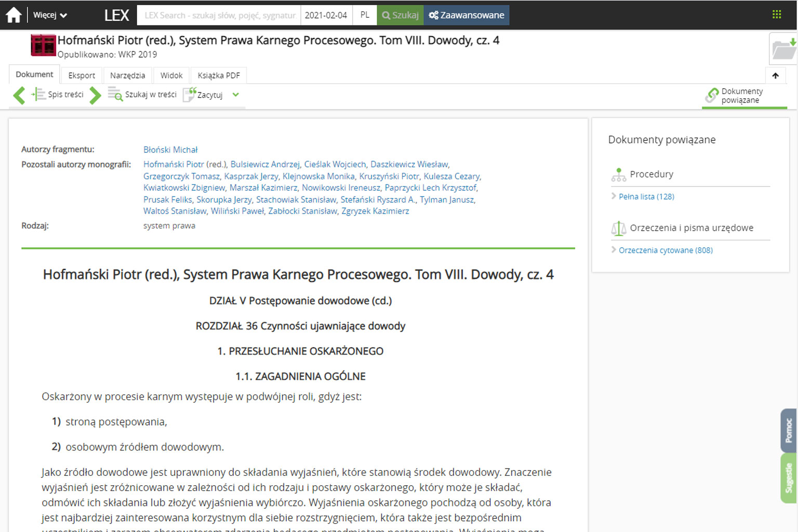Viewport: 798px width, 532px height.
Task: Open Spis treści table of contents
Action: [58, 95]
